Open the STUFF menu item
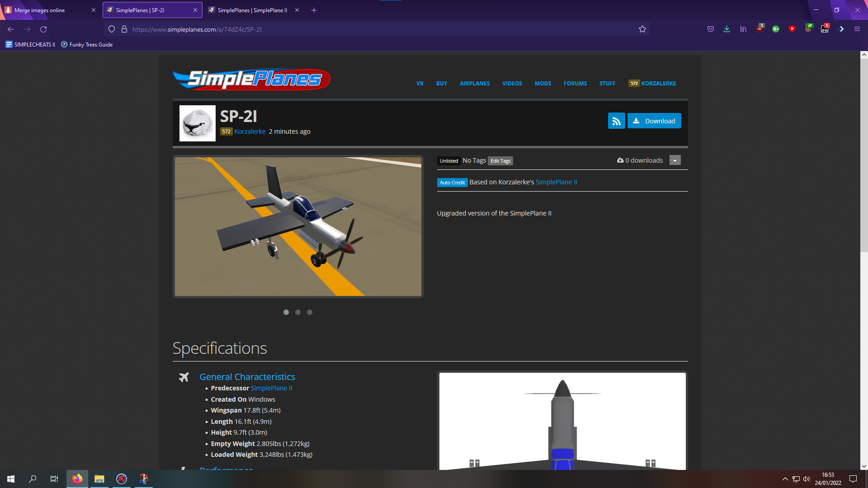The height and width of the screenshot is (488, 868). click(x=608, y=84)
